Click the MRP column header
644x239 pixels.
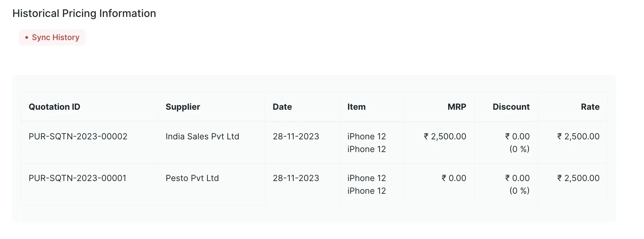[x=457, y=107]
